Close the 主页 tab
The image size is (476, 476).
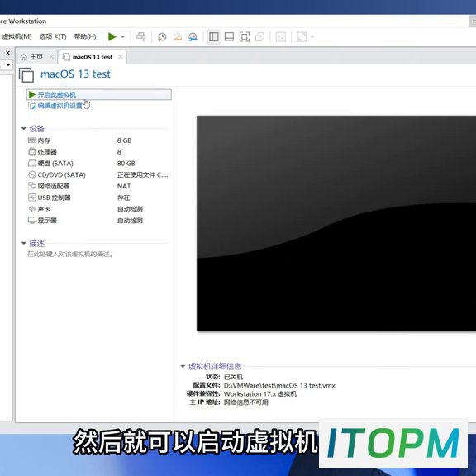pos(51,57)
